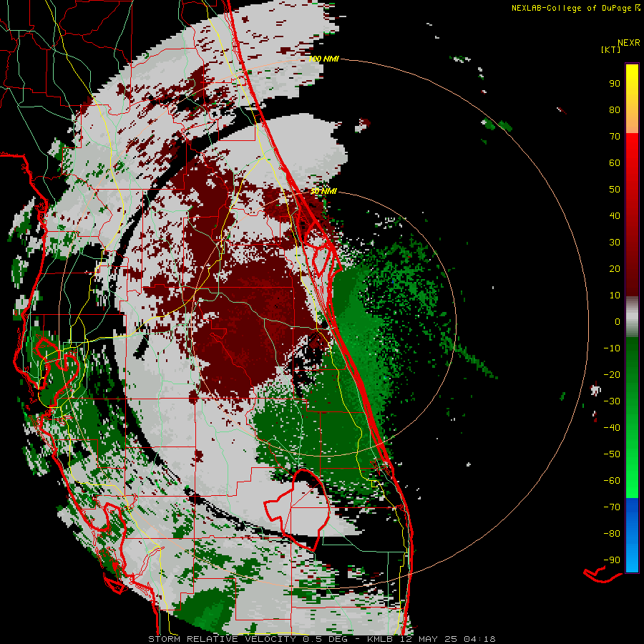
Task: Click the 0.5 DEG elevation text
Action: [325, 639]
